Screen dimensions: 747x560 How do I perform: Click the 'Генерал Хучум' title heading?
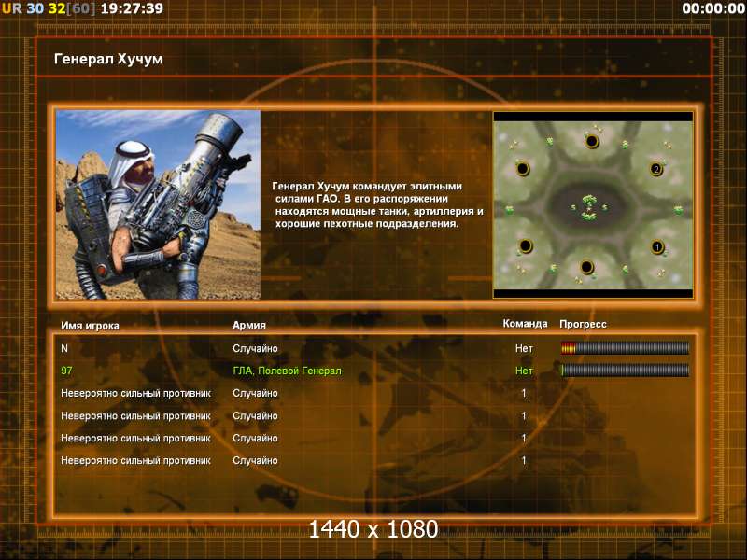click(108, 59)
